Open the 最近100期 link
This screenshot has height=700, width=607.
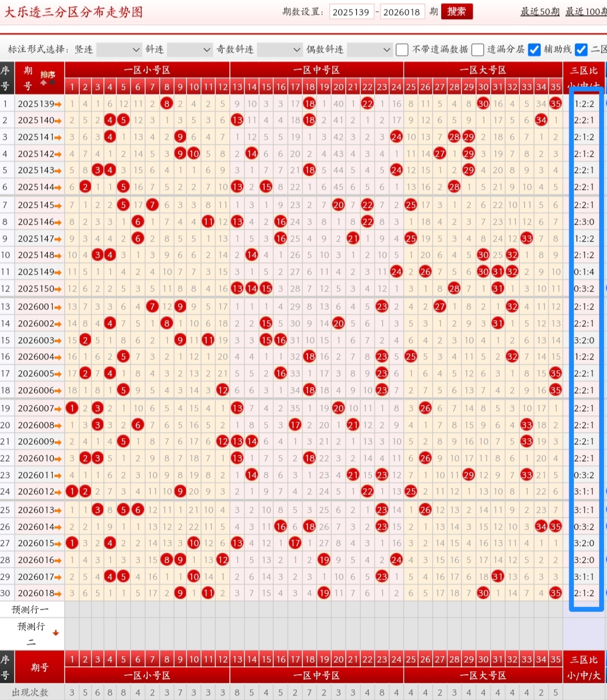click(586, 12)
